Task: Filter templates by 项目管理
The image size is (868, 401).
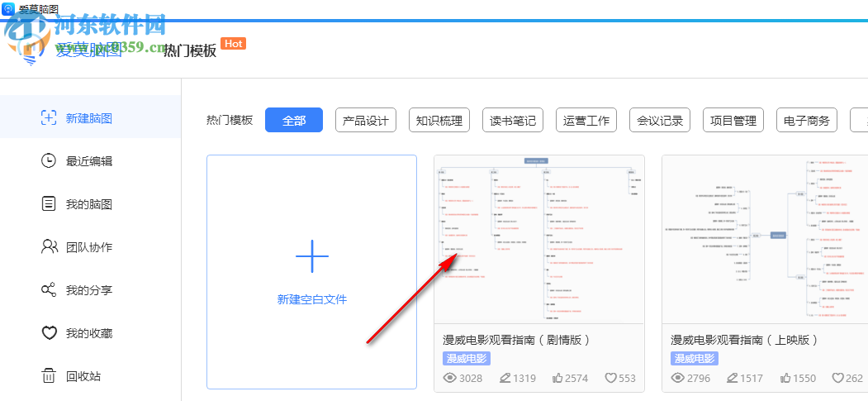Action: click(734, 120)
